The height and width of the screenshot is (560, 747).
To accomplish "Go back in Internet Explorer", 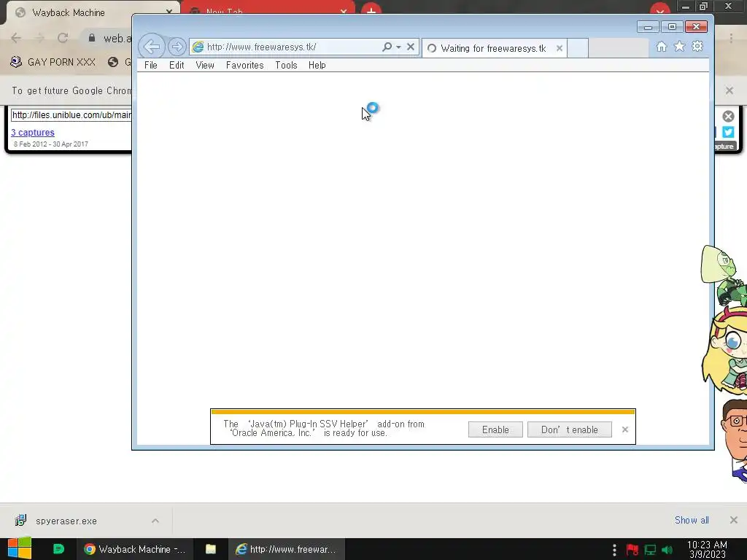I will [x=152, y=47].
